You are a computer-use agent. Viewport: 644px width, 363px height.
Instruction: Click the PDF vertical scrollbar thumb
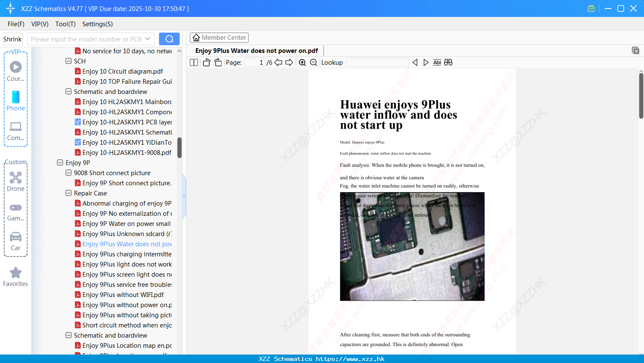(641, 96)
